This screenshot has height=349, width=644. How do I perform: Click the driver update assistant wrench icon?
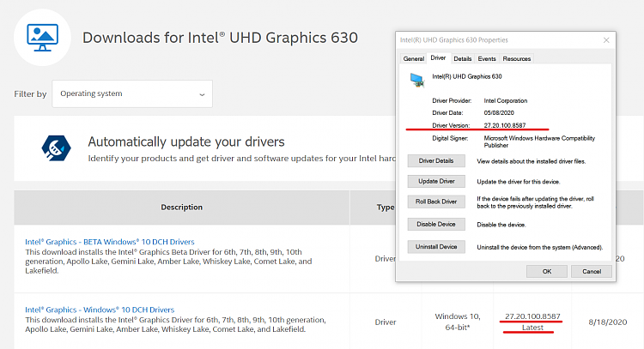click(57, 148)
